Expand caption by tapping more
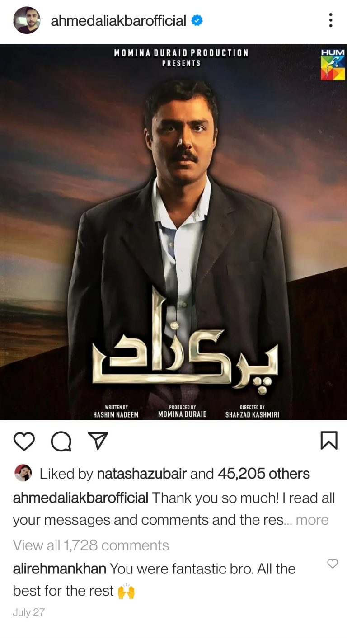The height and width of the screenshot is (644, 347). [x=312, y=520]
